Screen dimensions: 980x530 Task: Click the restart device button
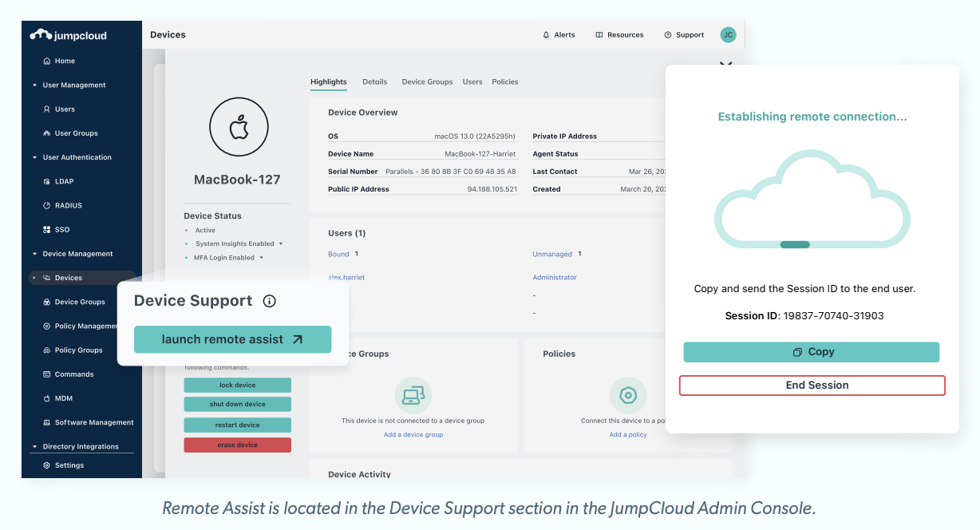[237, 425]
